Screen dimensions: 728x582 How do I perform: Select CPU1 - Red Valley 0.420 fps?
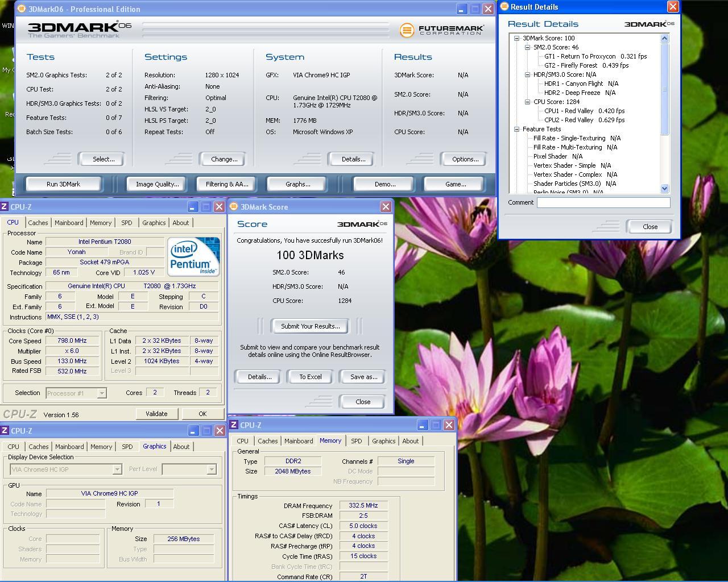click(x=584, y=111)
